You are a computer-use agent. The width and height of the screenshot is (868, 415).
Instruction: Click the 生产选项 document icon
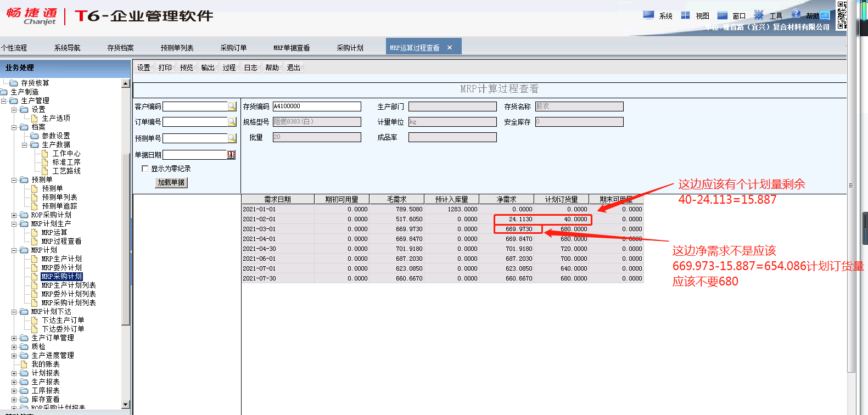point(35,119)
